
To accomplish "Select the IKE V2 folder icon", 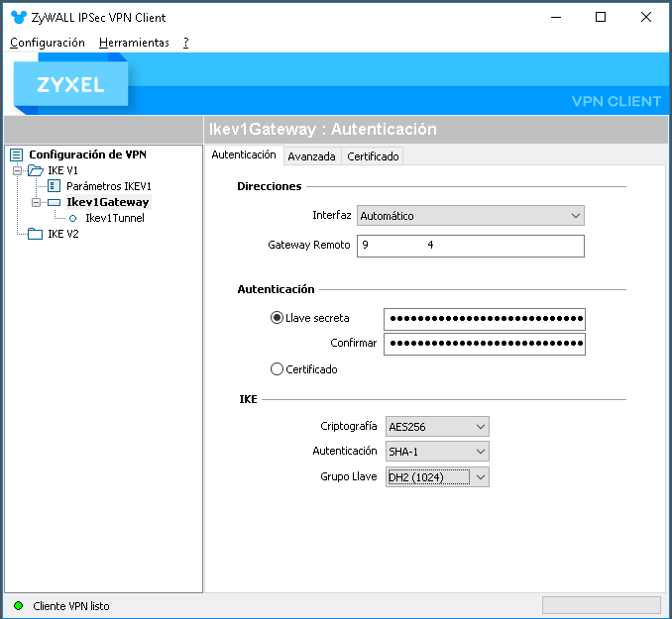I will click(35, 234).
